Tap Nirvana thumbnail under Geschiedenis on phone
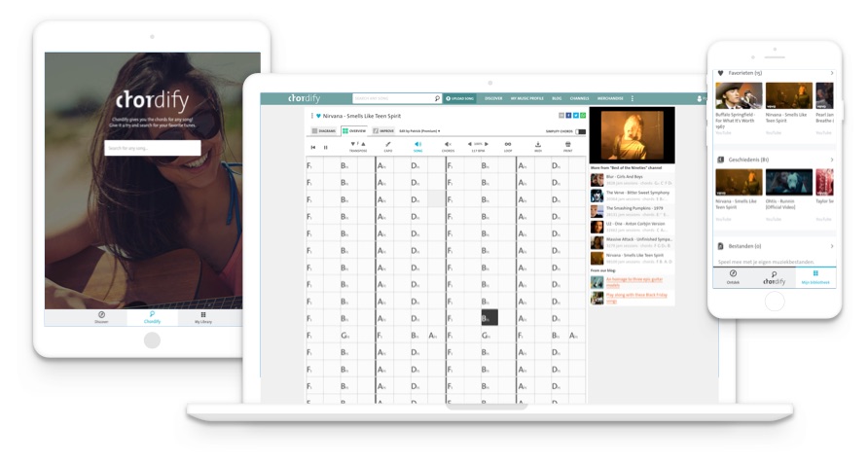 (x=739, y=182)
